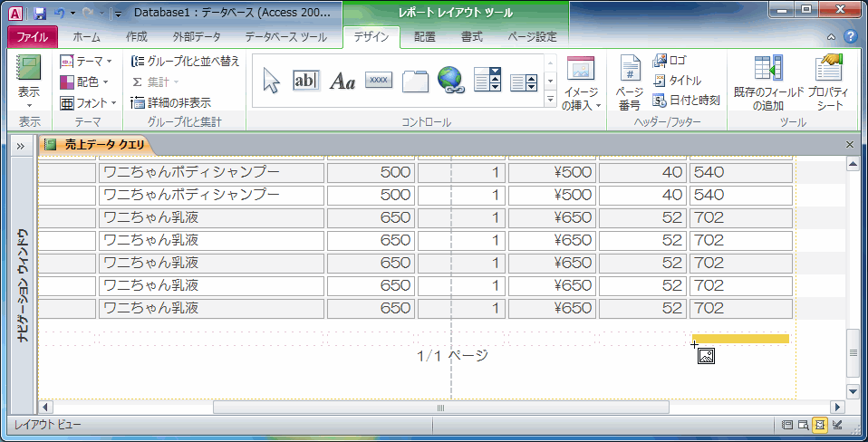Select the 売上データ クエリ document tab
868x442 pixels.
click(x=96, y=145)
